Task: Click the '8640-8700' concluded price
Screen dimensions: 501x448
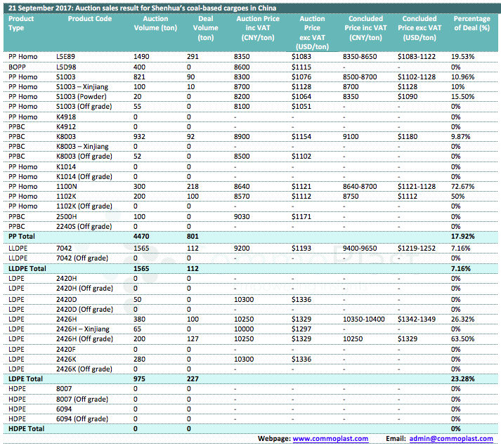Action: (360, 187)
